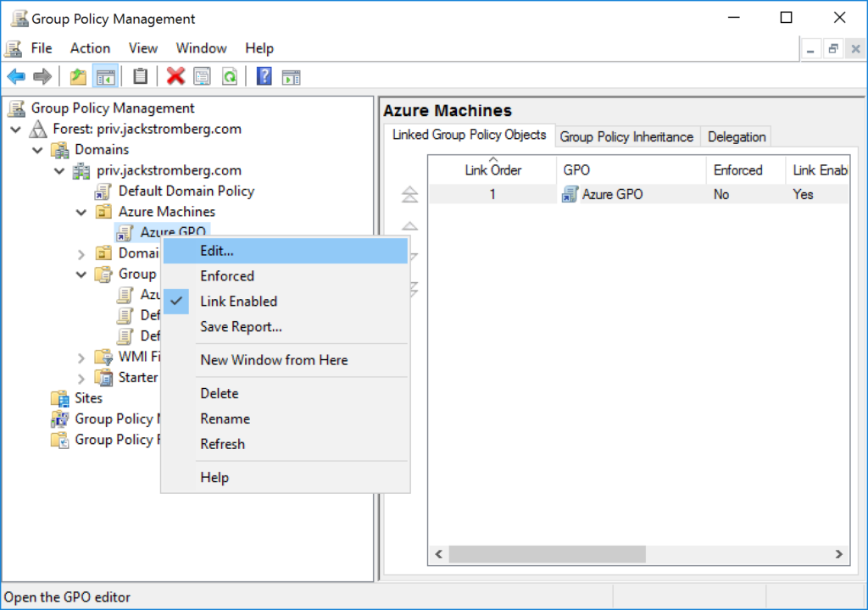Open the Action menu

[89, 48]
